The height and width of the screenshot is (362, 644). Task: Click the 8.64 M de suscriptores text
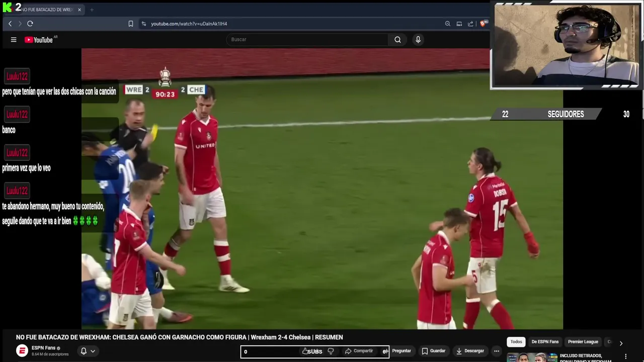coord(50,354)
